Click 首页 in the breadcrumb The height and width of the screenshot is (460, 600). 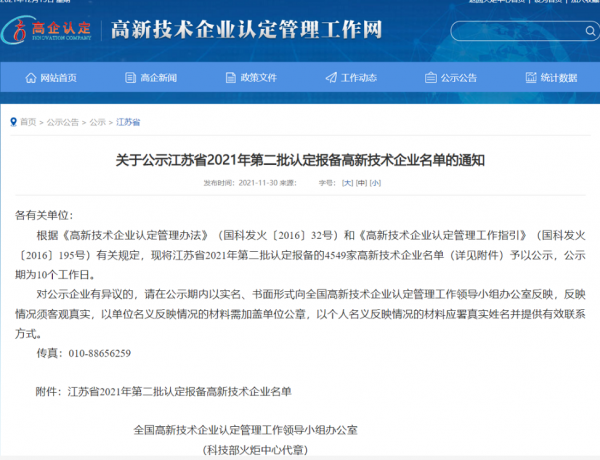(28, 122)
